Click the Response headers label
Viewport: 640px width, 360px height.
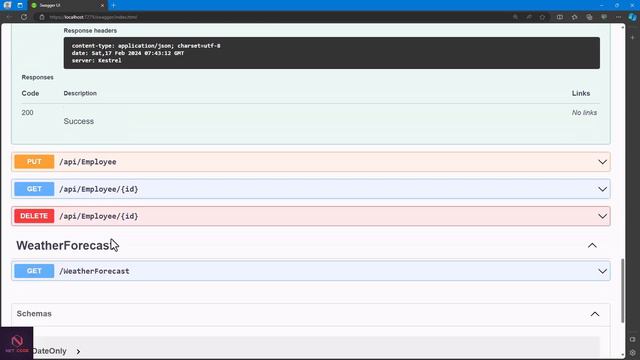click(x=90, y=31)
